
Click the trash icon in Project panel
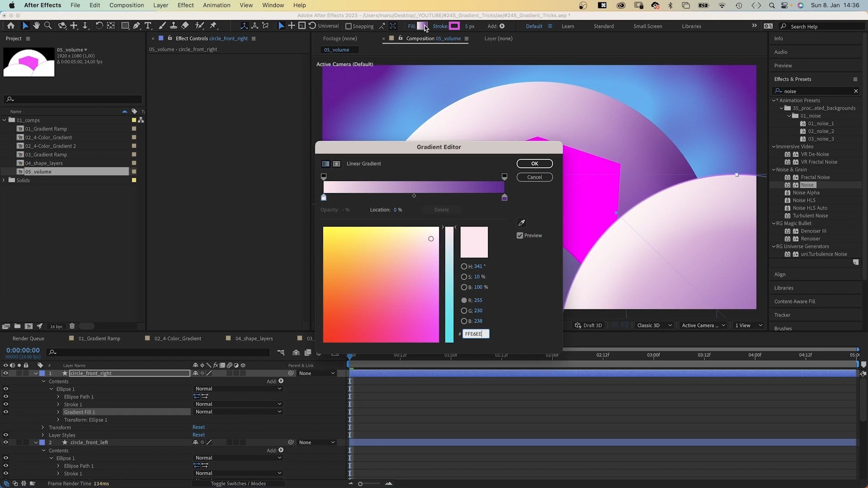click(72, 326)
